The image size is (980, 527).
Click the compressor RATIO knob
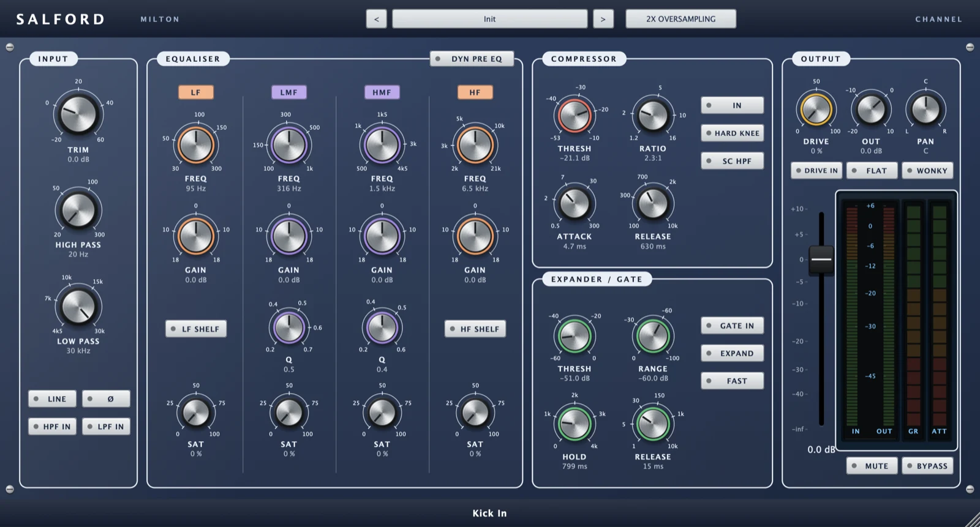tap(653, 115)
